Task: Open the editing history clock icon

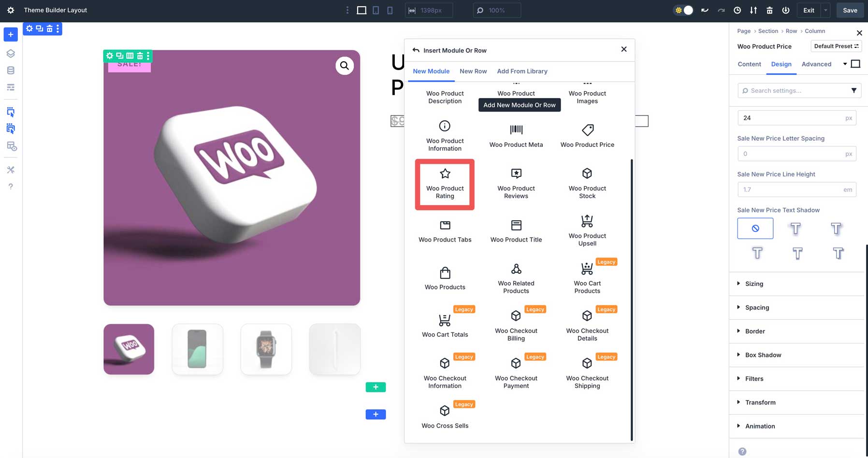Action: 737,10
